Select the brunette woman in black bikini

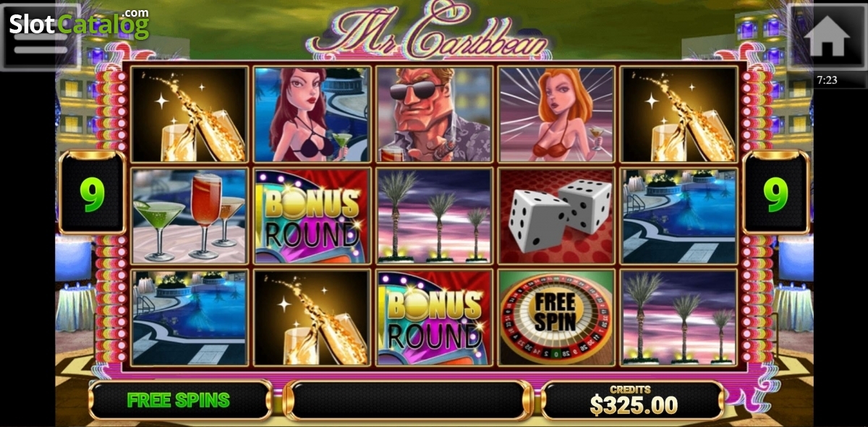point(312,114)
